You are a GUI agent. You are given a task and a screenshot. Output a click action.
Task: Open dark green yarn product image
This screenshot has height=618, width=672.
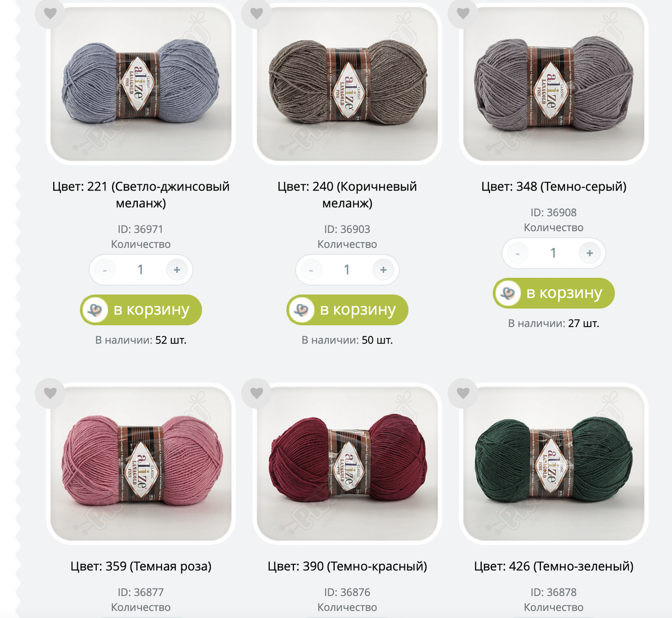[x=554, y=464]
